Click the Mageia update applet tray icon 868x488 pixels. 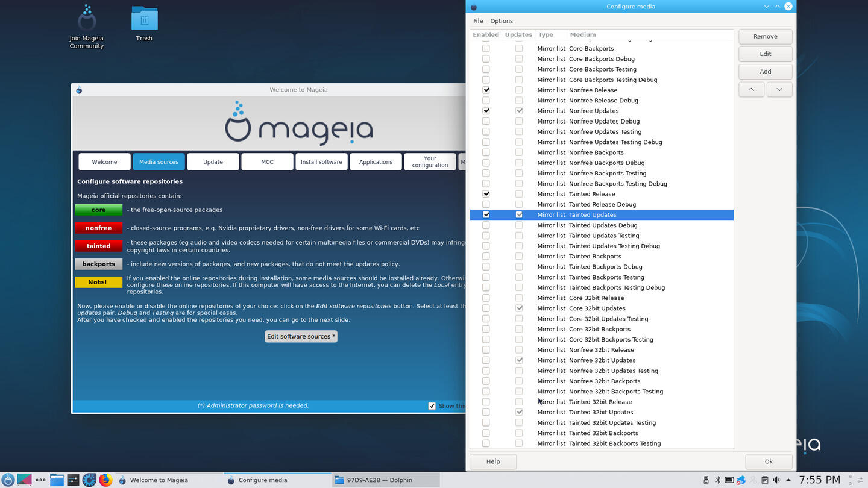point(741,480)
